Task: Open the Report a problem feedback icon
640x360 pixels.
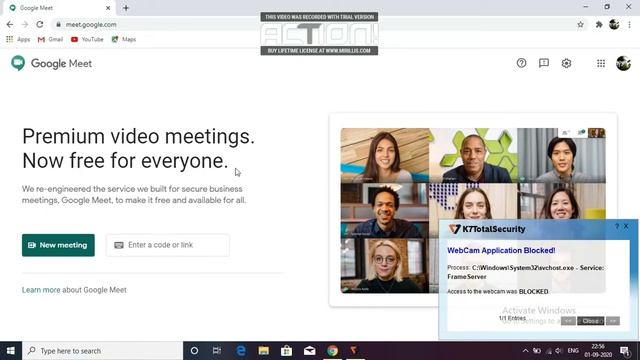Action: [x=544, y=63]
